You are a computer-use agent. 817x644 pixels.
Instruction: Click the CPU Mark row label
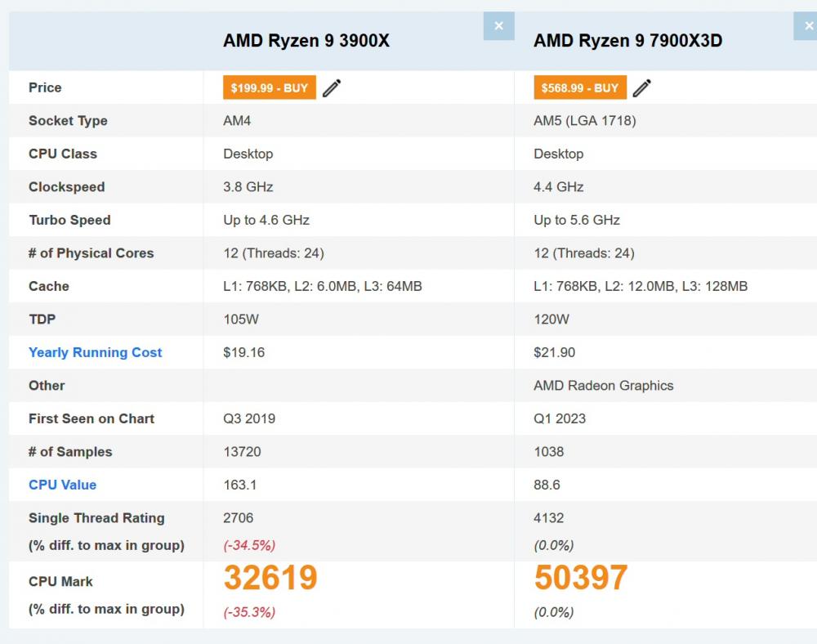pos(60,581)
